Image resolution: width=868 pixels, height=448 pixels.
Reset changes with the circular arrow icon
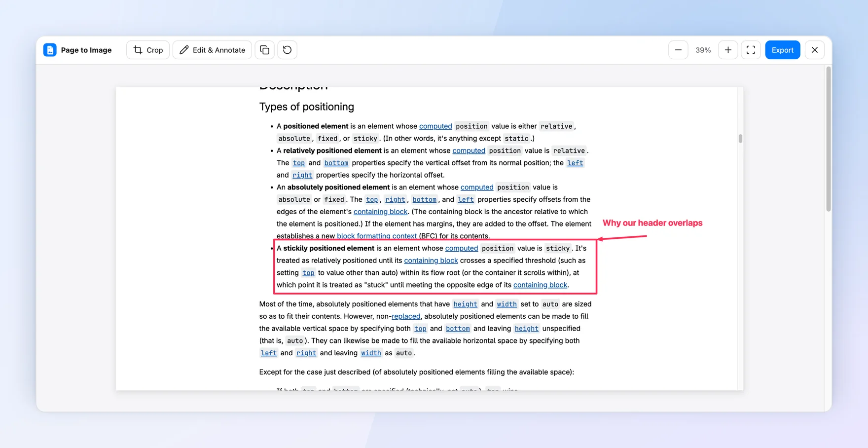tap(287, 50)
